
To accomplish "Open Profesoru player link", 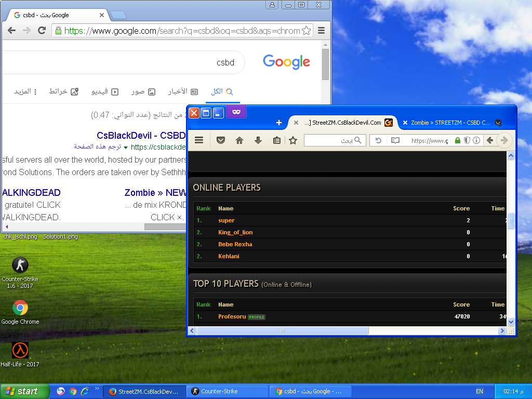I will (x=232, y=316).
